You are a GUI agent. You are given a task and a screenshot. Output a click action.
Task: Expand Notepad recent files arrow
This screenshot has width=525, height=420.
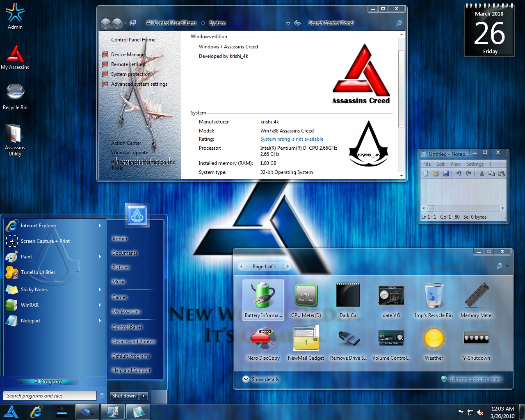click(x=100, y=320)
